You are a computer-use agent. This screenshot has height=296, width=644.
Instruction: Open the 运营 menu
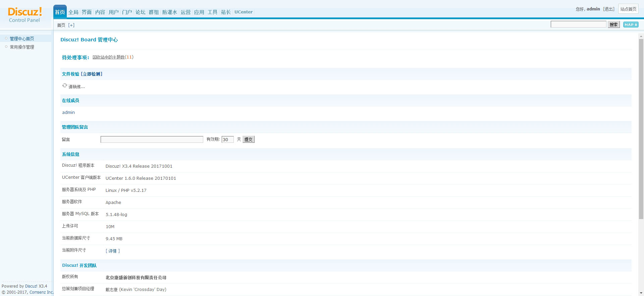coord(186,12)
